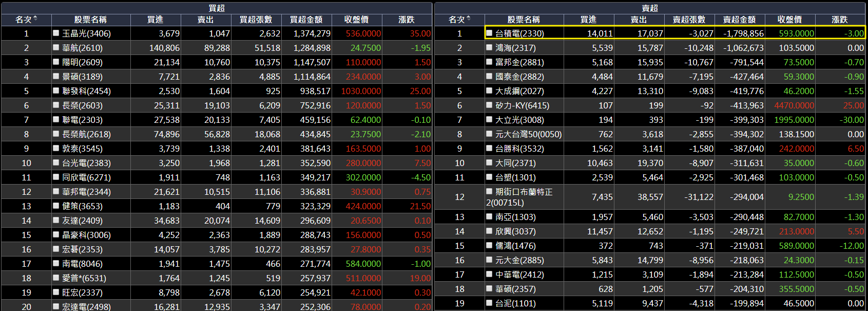Viewport: 868px width, 311px height.
Task: Tick the checkbox for 玉晶光(3406)
Action: click(x=56, y=33)
